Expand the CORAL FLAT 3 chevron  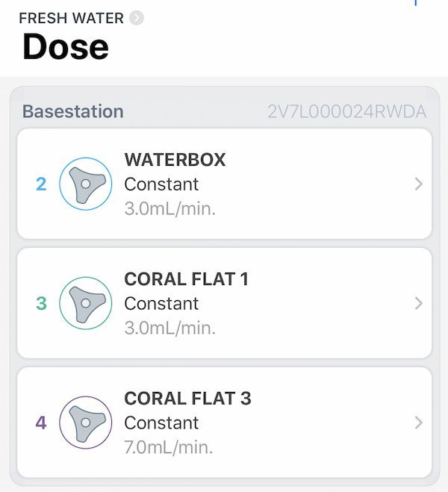pyautogui.click(x=419, y=423)
